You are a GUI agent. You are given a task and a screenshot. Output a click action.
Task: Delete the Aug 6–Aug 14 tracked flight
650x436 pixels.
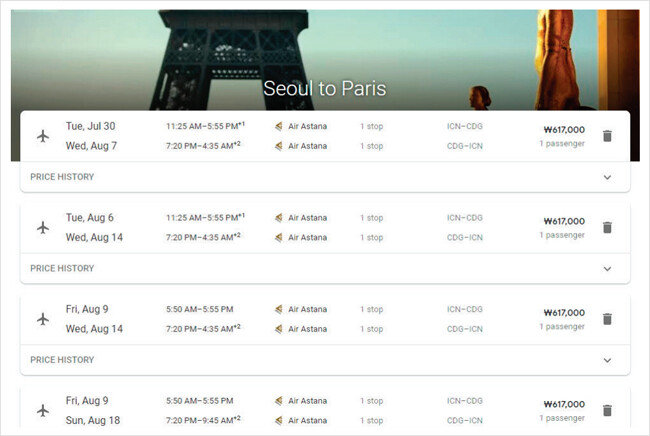(x=607, y=228)
